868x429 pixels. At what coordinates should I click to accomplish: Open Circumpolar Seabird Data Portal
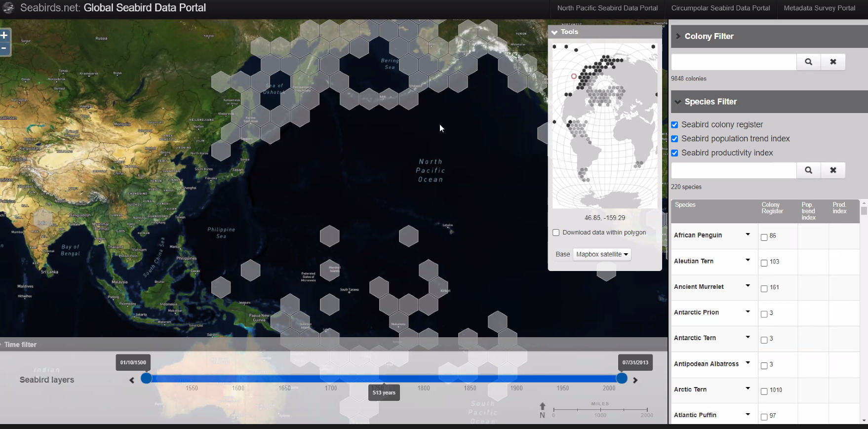(720, 8)
